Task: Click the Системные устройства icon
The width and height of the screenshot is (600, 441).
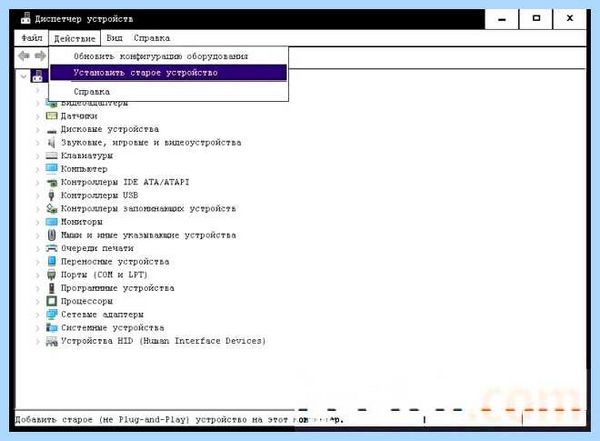Action: [51, 328]
